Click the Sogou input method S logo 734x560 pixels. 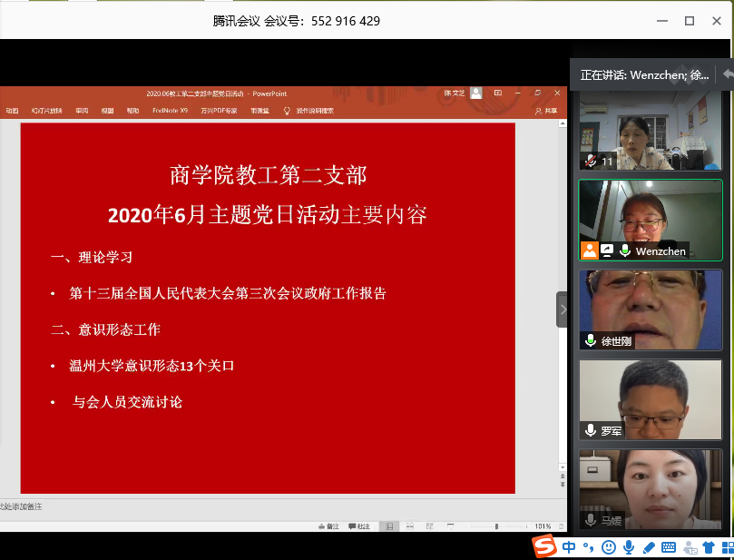(x=543, y=546)
